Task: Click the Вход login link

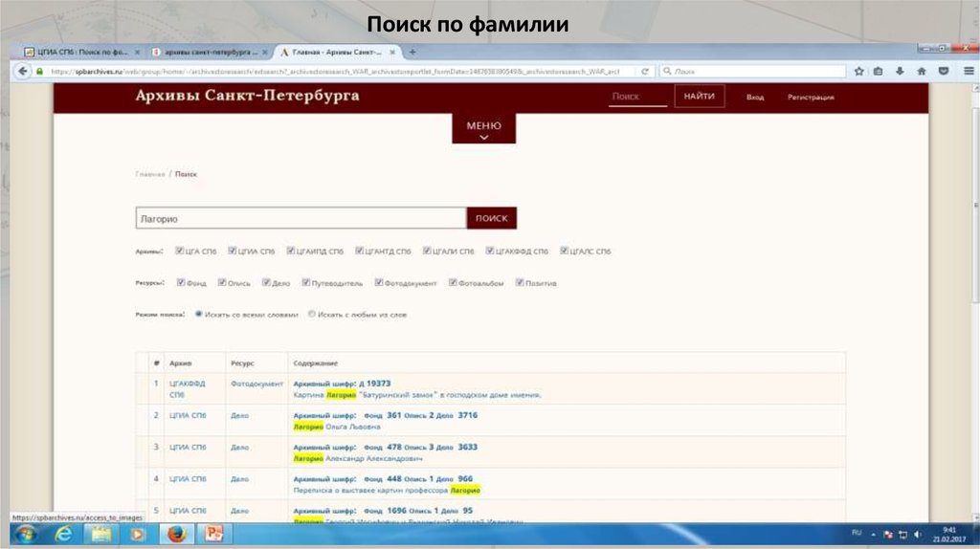Action: pos(755,98)
